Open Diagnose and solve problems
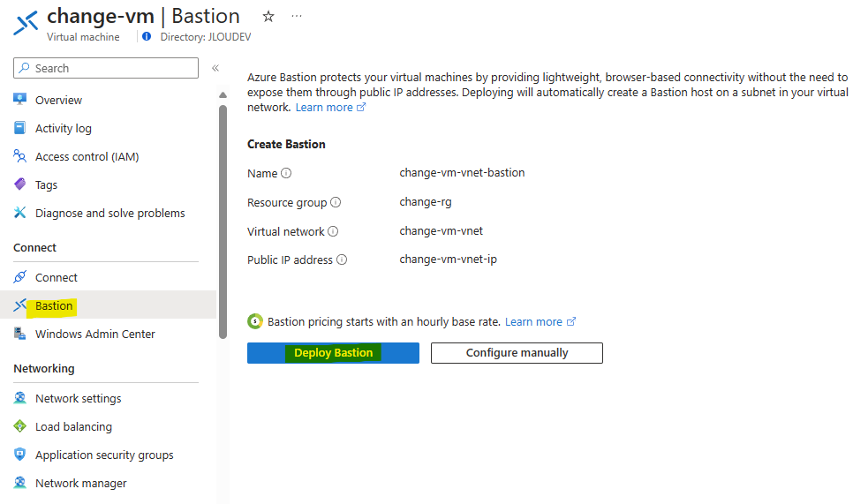 point(109,213)
